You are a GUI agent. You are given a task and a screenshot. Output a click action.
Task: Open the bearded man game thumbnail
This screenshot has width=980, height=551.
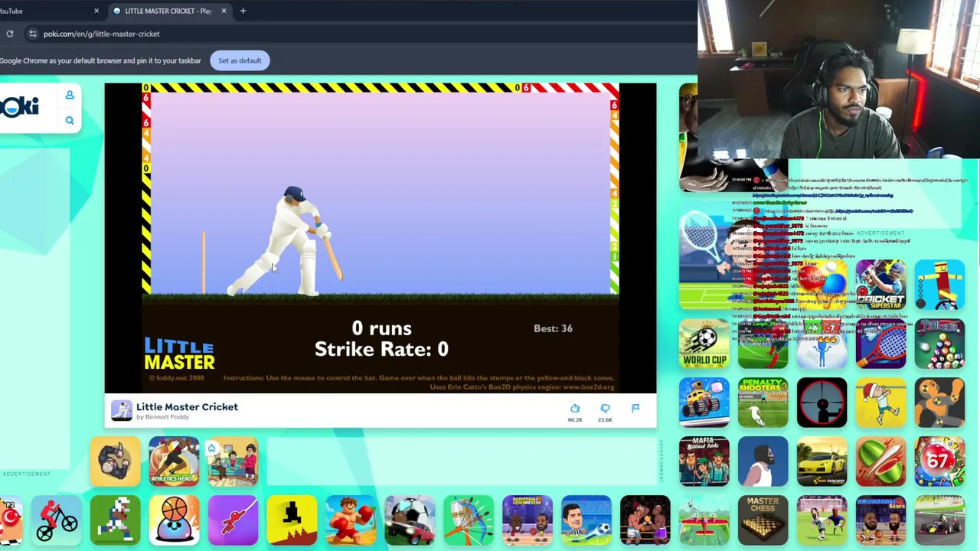[763, 461]
